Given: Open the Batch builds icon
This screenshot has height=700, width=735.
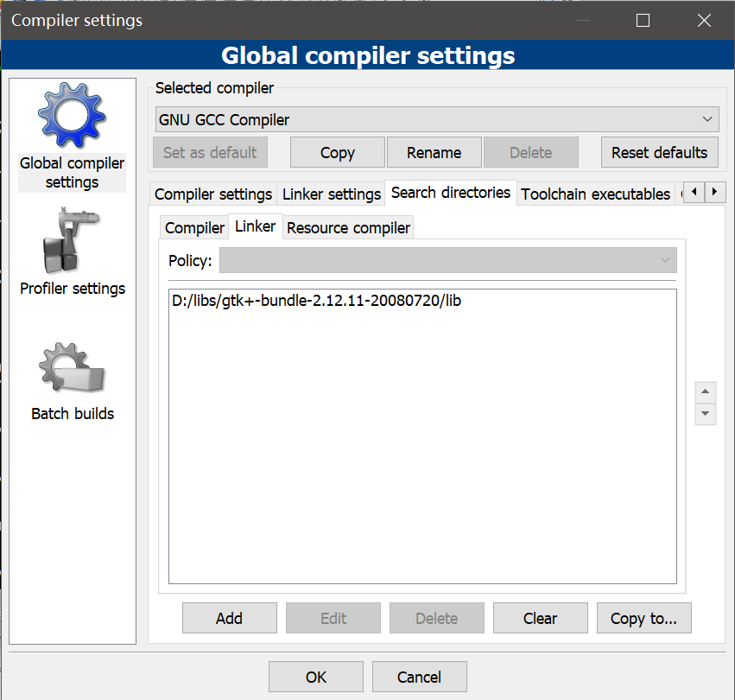Looking at the screenshot, I should click(x=72, y=368).
